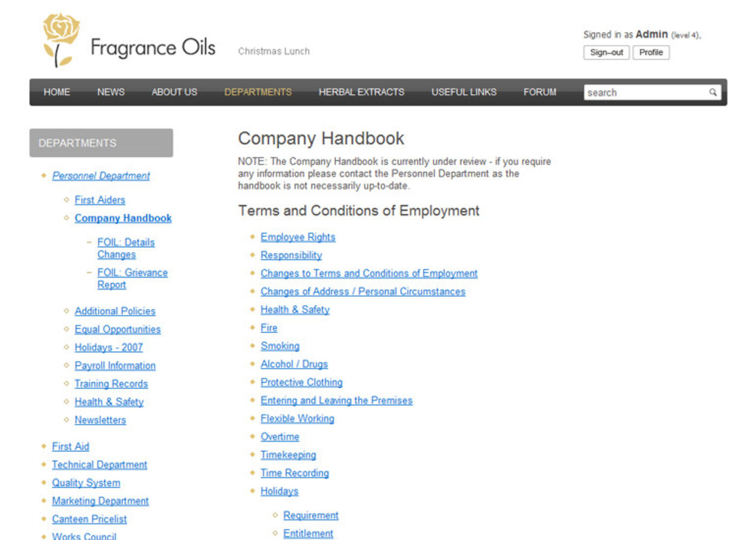Open the Profile button
756x540 pixels.
point(651,52)
